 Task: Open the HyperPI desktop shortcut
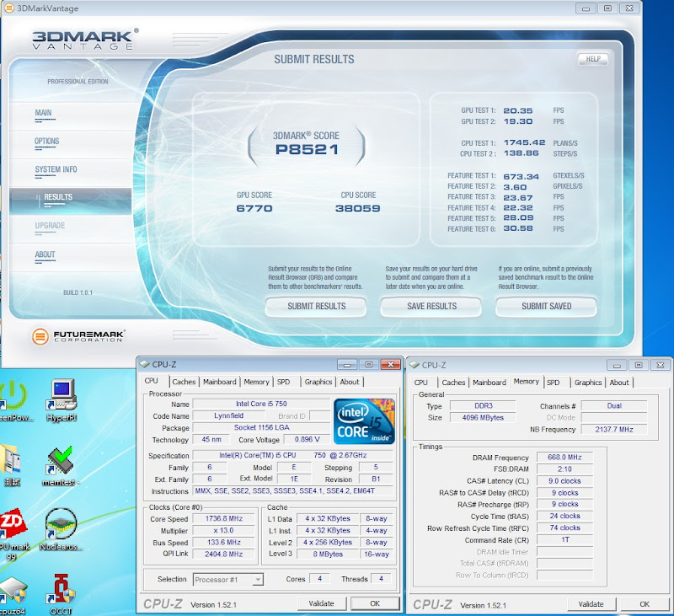coord(62,399)
